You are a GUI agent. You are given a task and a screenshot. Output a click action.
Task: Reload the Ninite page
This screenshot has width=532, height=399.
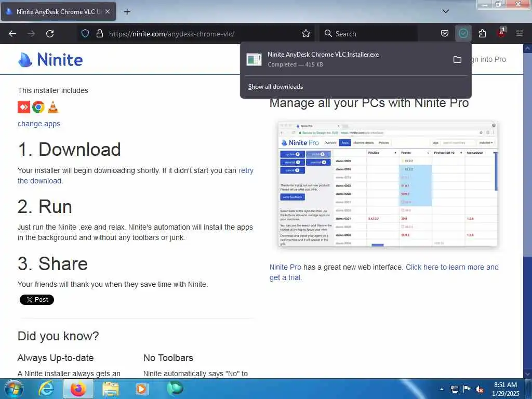[50, 34]
